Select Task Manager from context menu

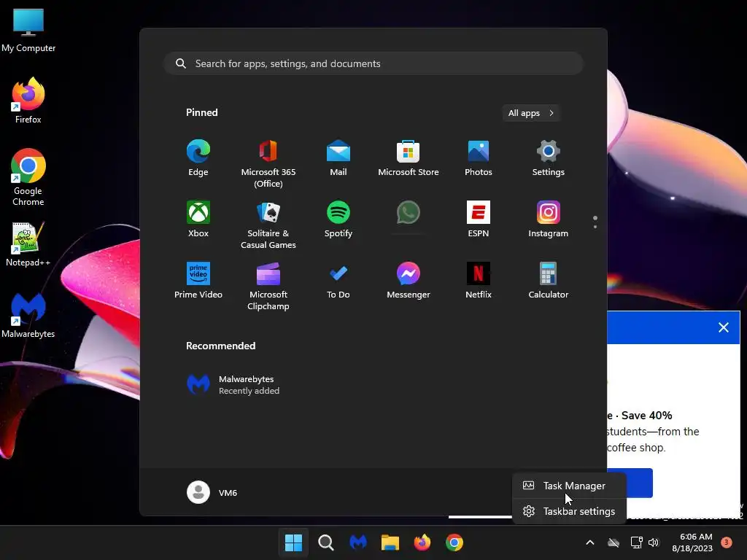pyautogui.click(x=569, y=486)
